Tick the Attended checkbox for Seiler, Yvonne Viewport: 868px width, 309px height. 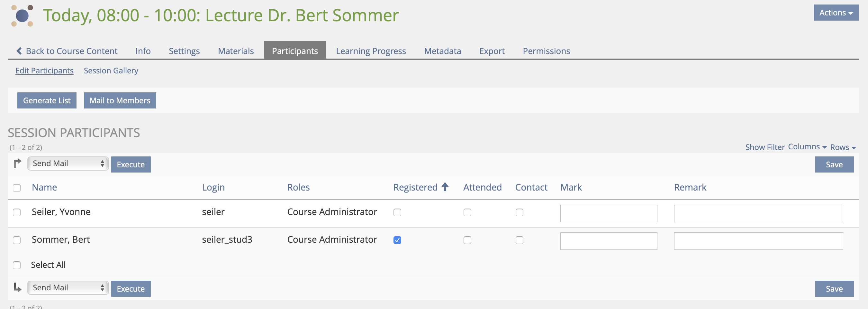[467, 212]
